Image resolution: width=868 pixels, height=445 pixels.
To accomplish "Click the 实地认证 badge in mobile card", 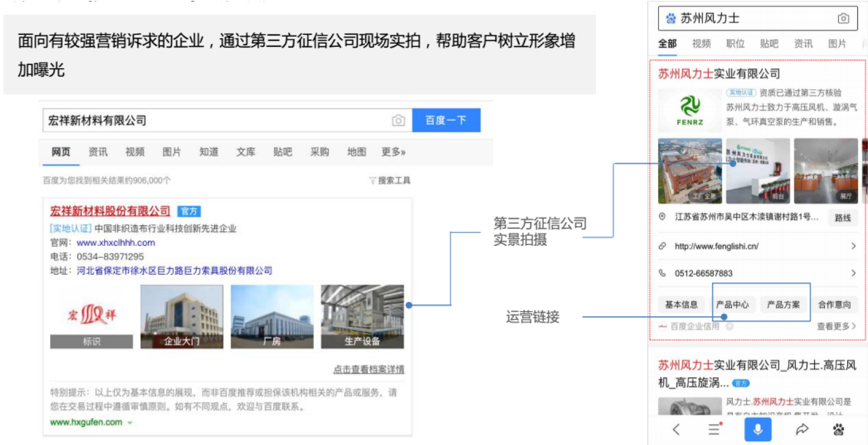I will point(741,93).
